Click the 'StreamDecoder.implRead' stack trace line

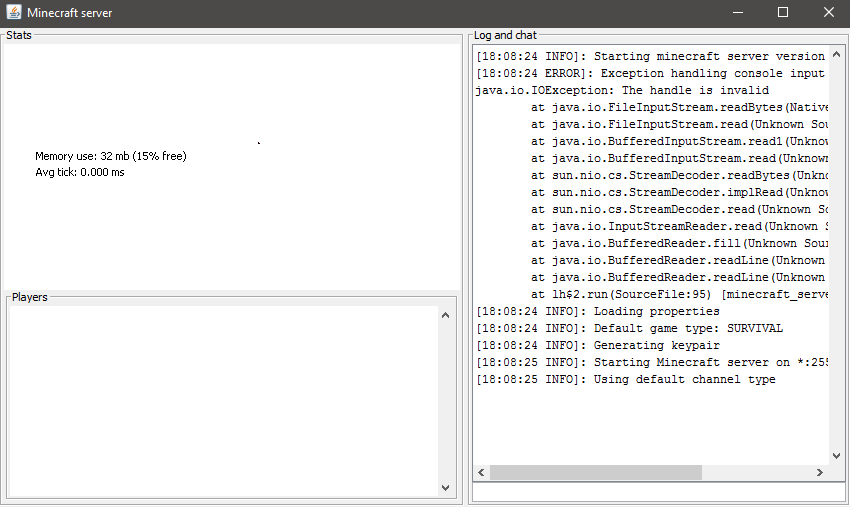click(680, 192)
